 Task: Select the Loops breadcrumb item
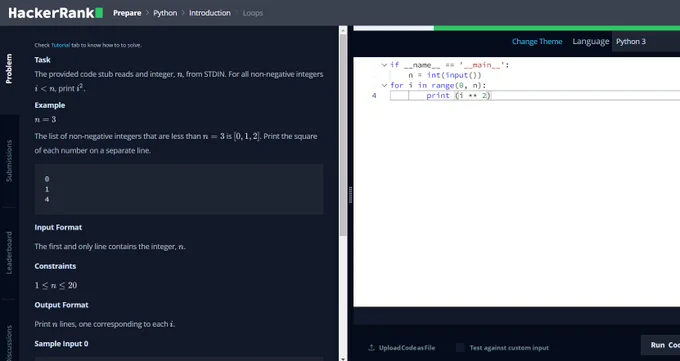point(253,13)
